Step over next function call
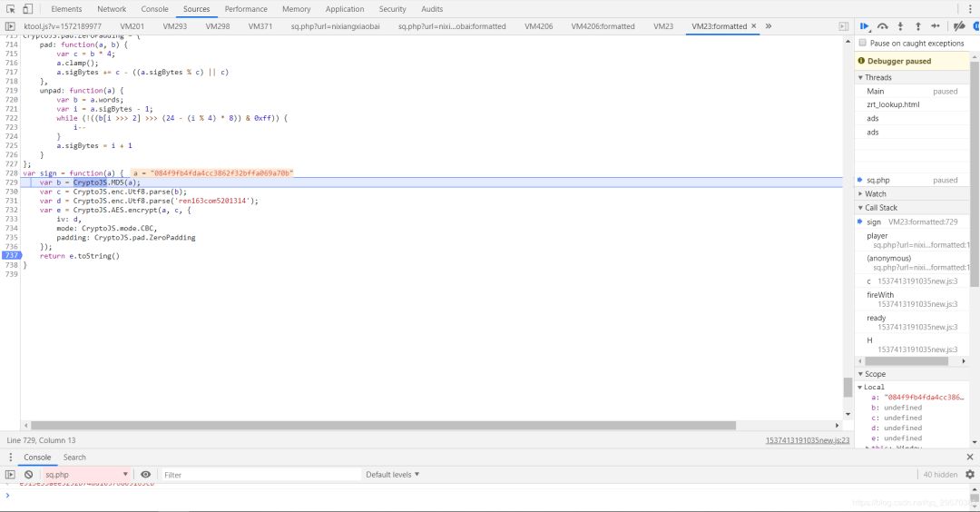 click(x=882, y=26)
